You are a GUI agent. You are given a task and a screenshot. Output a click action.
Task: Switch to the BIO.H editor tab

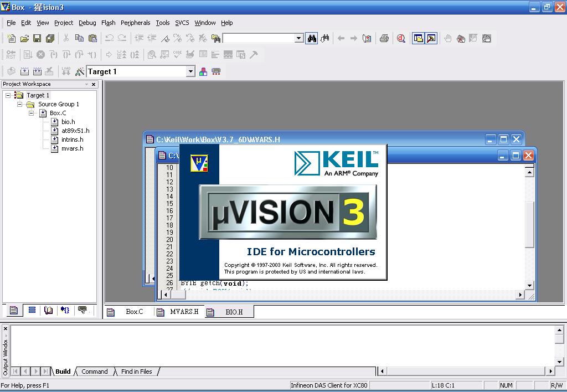[229, 312]
